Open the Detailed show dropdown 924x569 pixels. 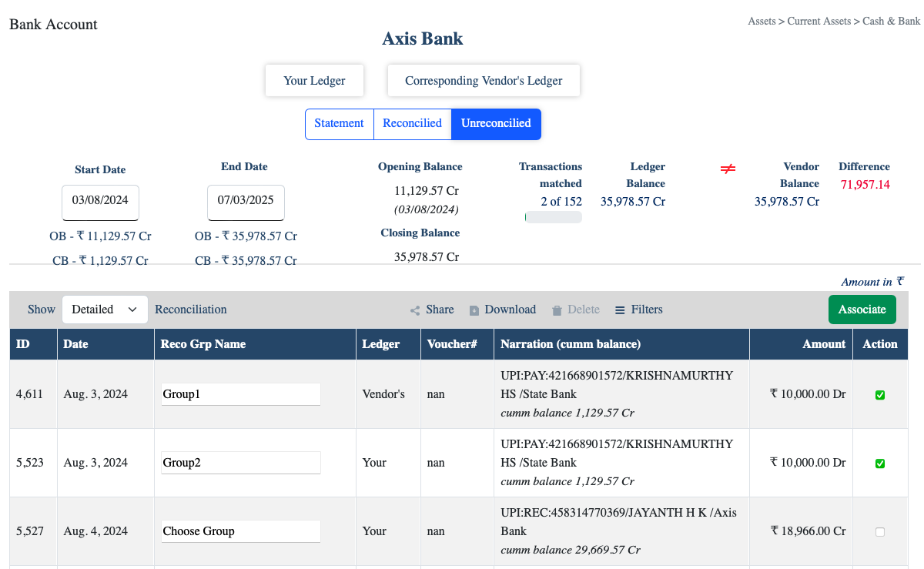coord(105,310)
